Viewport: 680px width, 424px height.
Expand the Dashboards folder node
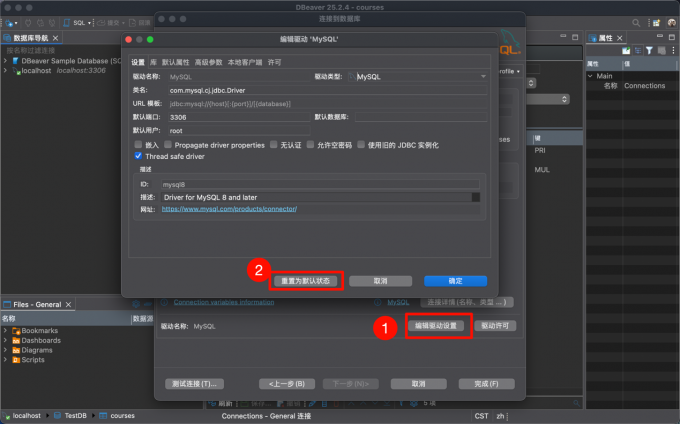click(x=6, y=341)
